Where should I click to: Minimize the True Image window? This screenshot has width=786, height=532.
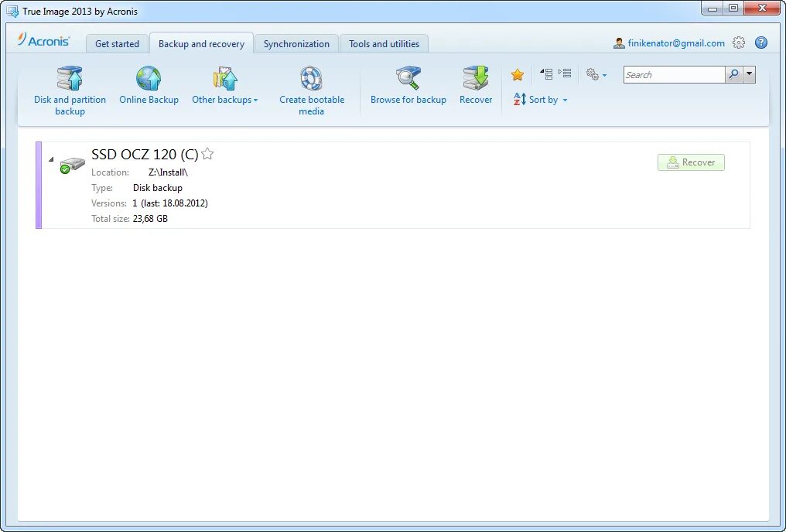pyautogui.click(x=713, y=8)
